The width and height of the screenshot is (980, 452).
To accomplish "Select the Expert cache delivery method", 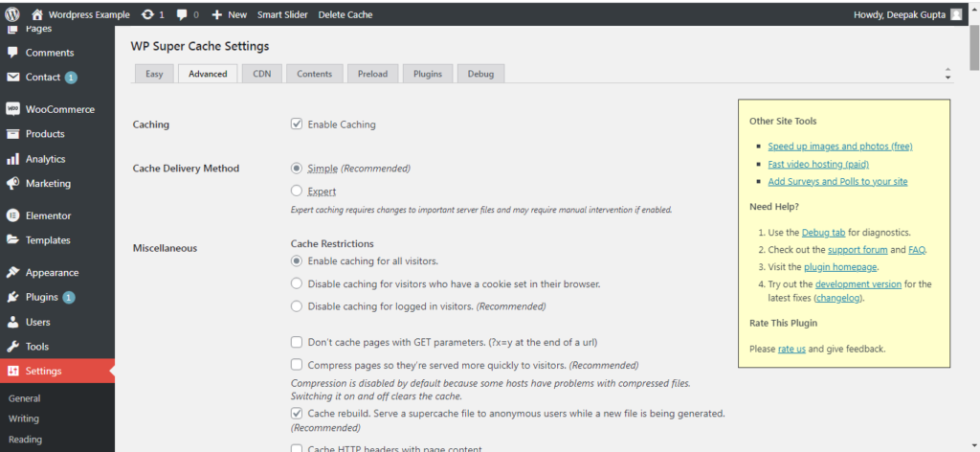I will tap(297, 191).
